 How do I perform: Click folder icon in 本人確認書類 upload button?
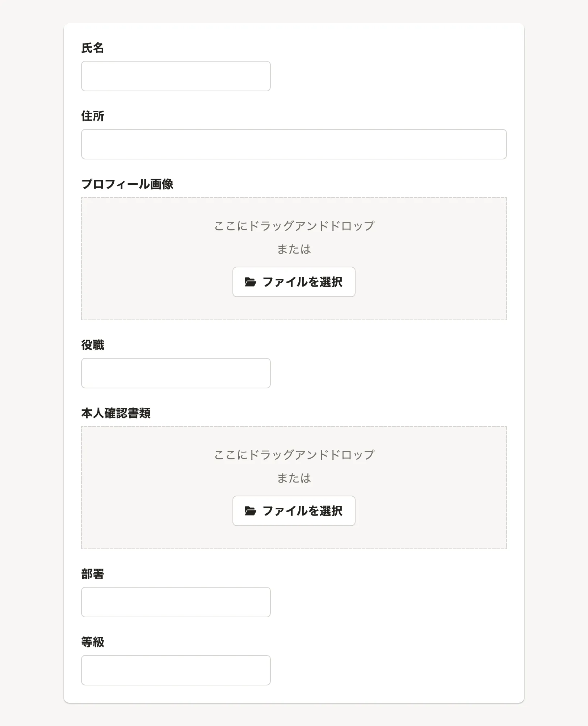click(250, 511)
